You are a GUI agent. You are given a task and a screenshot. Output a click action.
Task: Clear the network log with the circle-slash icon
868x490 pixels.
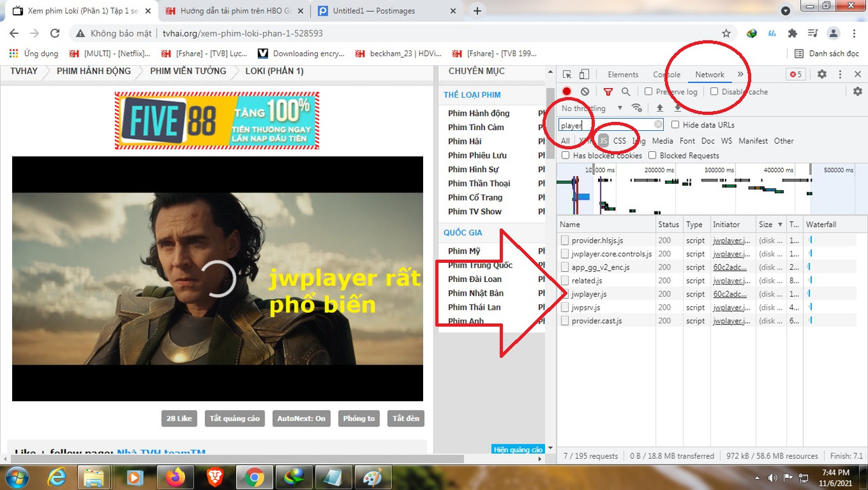(585, 91)
